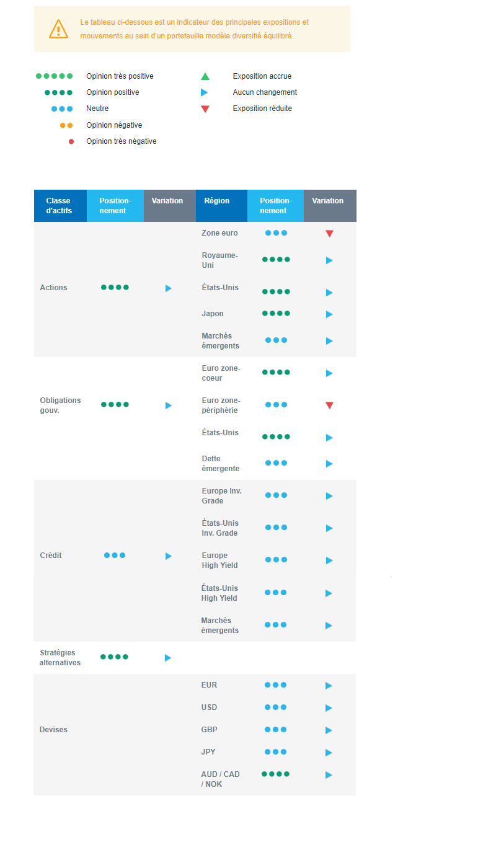Screen dimensions: 496x868
Task: Click the blue arrow in the Actions row
Action: tap(168, 288)
